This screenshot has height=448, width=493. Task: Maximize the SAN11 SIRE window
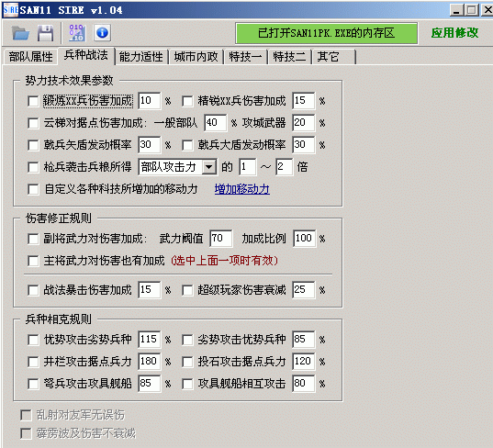pos(471,10)
